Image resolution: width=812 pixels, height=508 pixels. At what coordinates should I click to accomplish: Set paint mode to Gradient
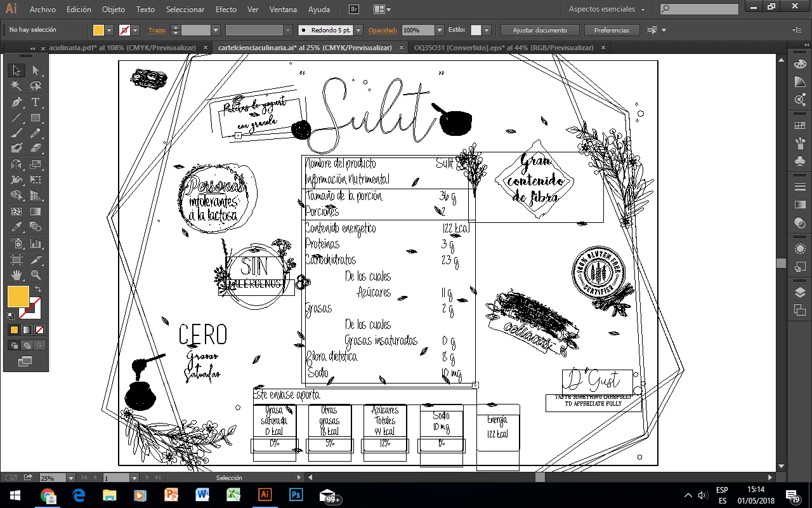click(27, 330)
